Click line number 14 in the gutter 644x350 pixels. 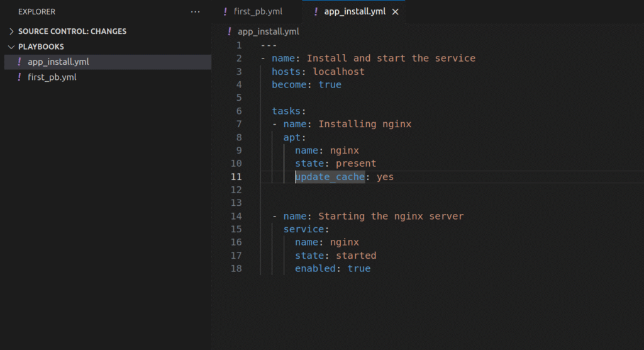(x=236, y=216)
